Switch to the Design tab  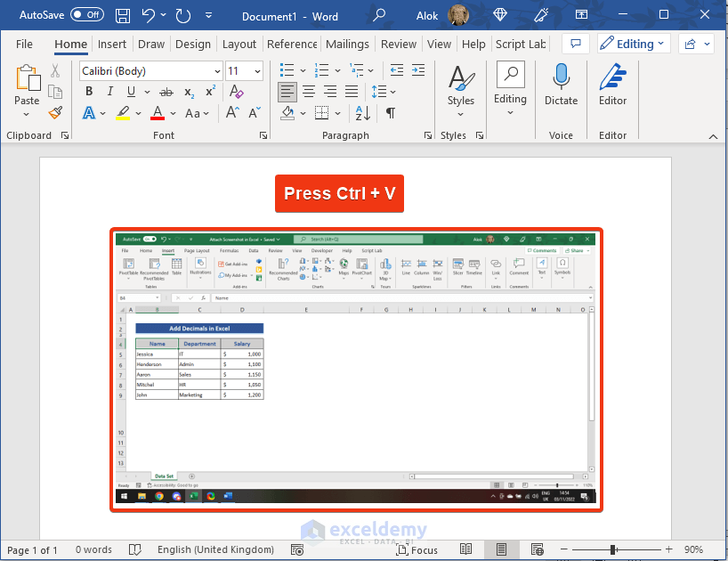tap(192, 45)
